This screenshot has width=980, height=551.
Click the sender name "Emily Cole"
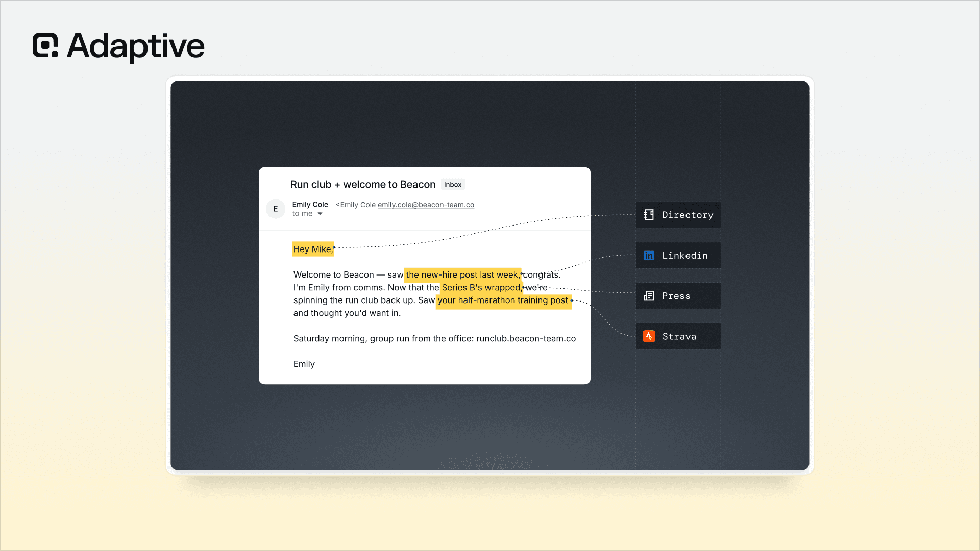pyautogui.click(x=310, y=204)
